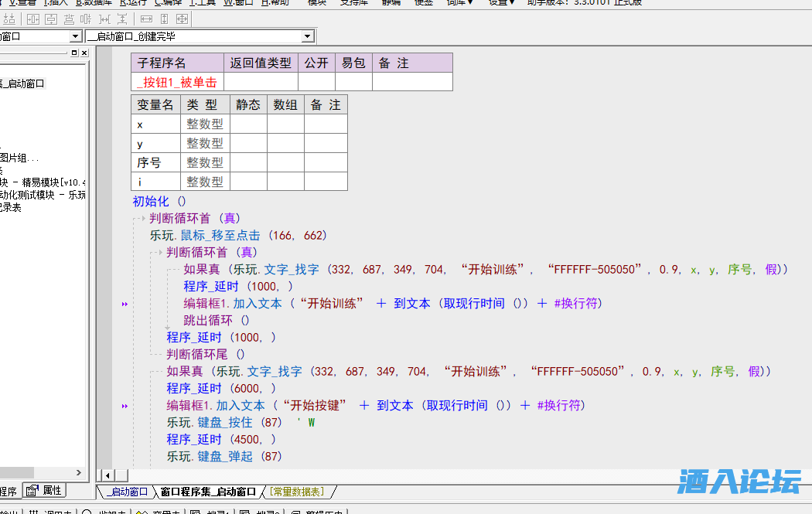Click the make same size icon

click(183, 19)
